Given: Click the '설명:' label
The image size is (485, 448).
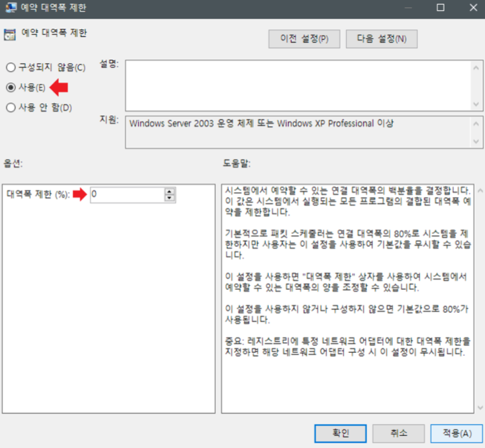Looking at the screenshot, I should pos(109,64).
